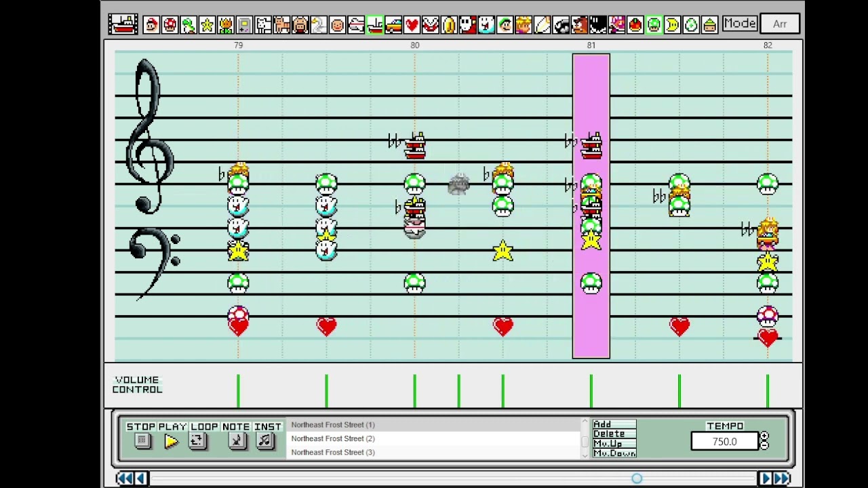Decrease tempo with the minus stepper

pyautogui.click(x=765, y=445)
